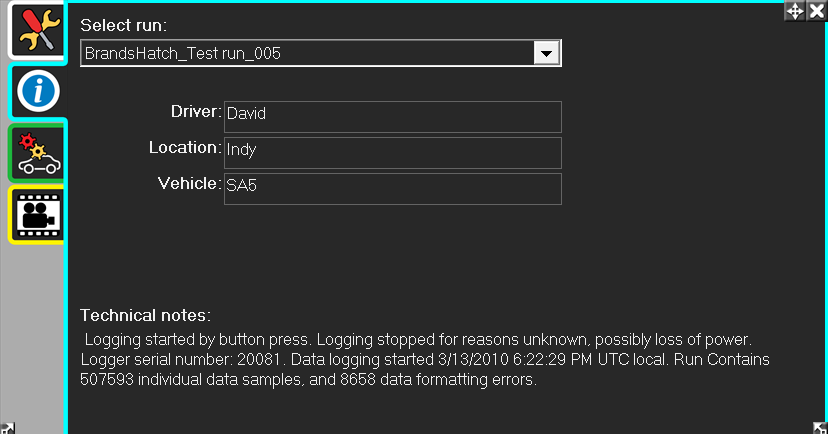This screenshot has height=434, width=828.
Task: Click the bottom-right resize corner handle
Action: coord(818,425)
